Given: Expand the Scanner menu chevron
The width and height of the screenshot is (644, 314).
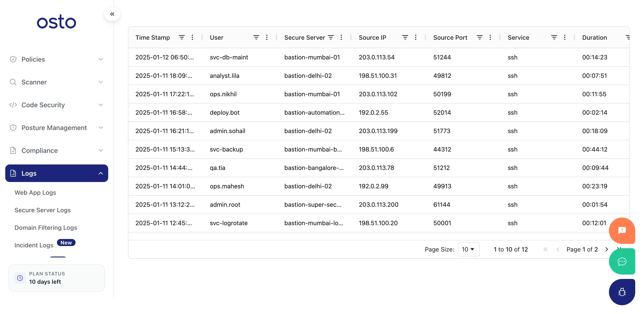Looking at the screenshot, I should click(101, 82).
